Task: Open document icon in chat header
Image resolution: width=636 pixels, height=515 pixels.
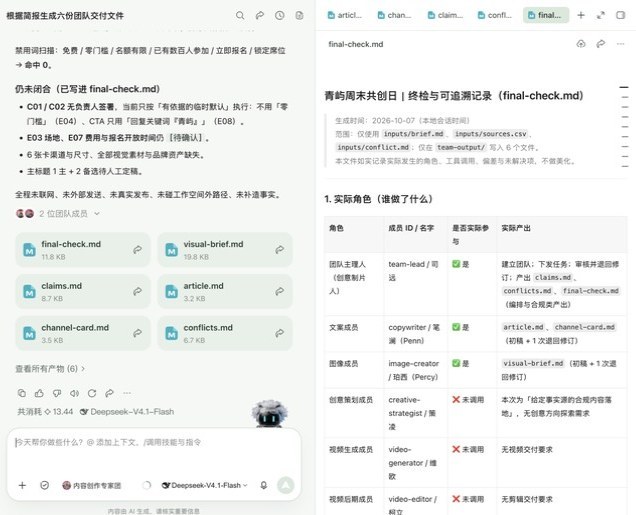Action: click(x=299, y=15)
